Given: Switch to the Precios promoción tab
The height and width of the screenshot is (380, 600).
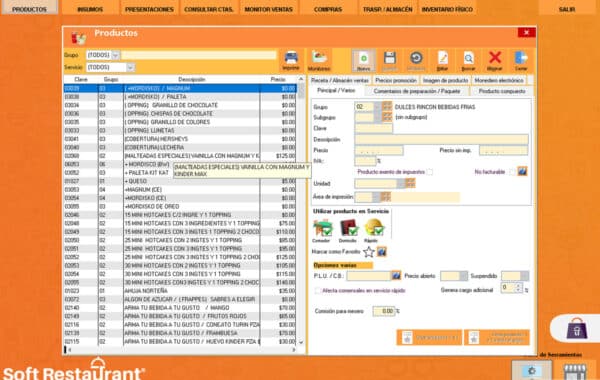Looking at the screenshot, I should coord(396,80).
